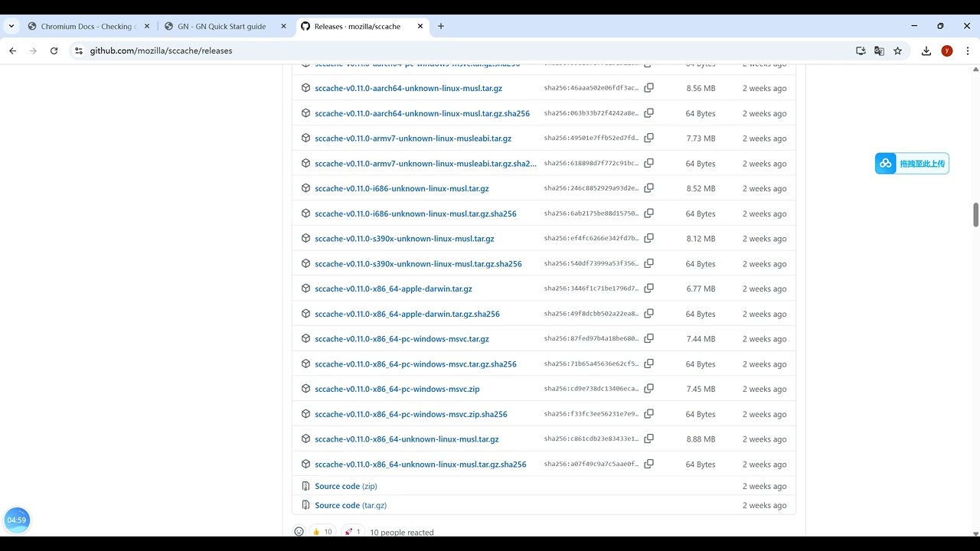Copy hash for x86_64-pc-windows-msvc.zip.sha256
The width and height of the screenshot is (980, 551).
pyautogui.click(x=648, y=414)
